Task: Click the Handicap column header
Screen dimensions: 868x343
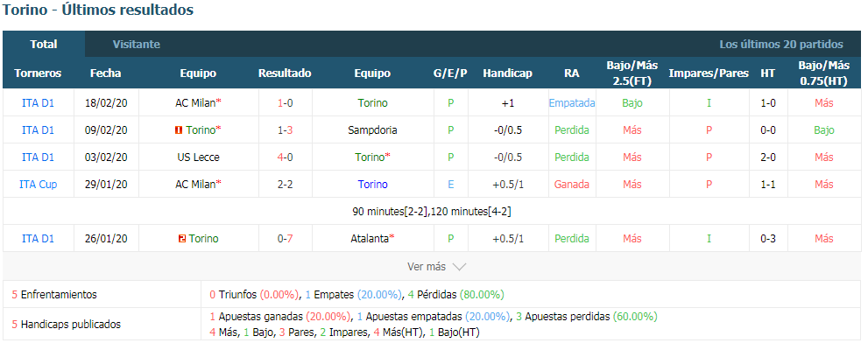Action: (x=508, y=73)
